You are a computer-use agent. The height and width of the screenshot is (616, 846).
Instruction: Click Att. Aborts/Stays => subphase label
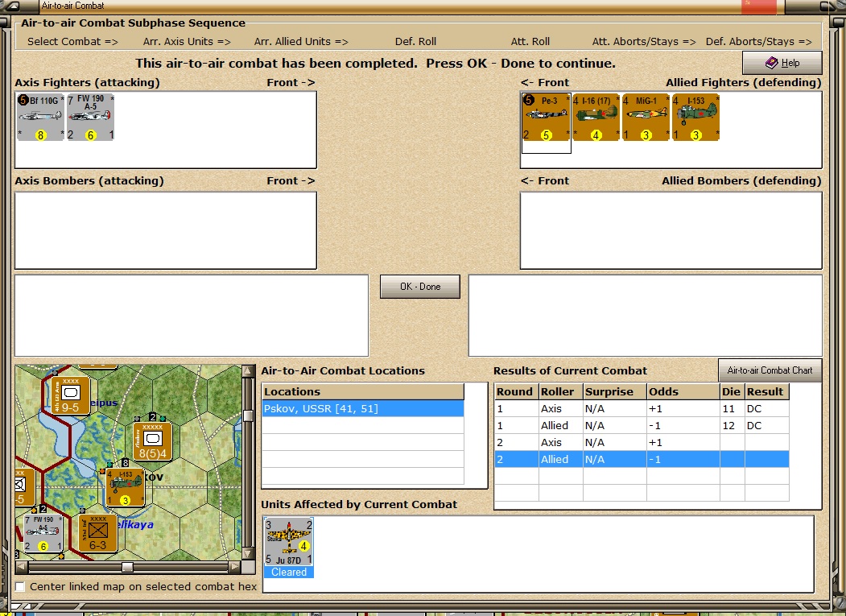click(x=644, y=42)
